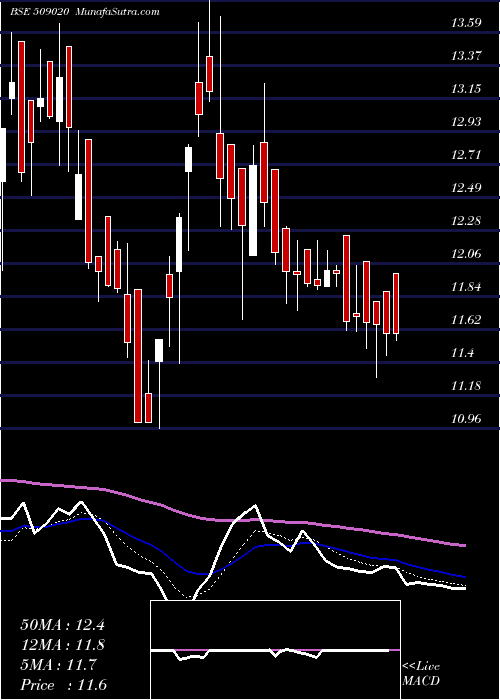This screenshot has height=700, width=500.
Task: Click the 12.49 price axis label
Action: [x=466, y=188]
